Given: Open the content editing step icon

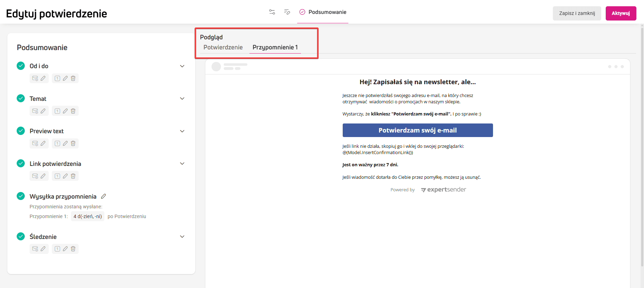Looking at the screenshot, I should 287,12.
